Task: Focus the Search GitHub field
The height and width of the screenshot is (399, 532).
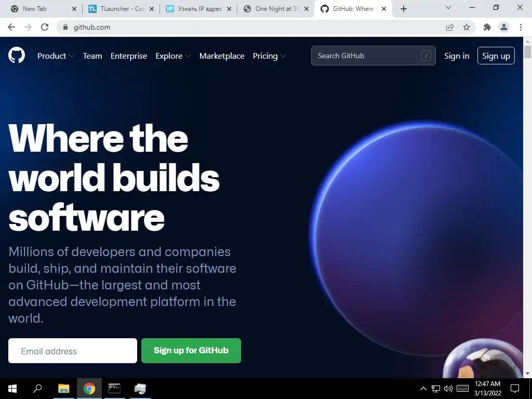Action: [373, 56]
